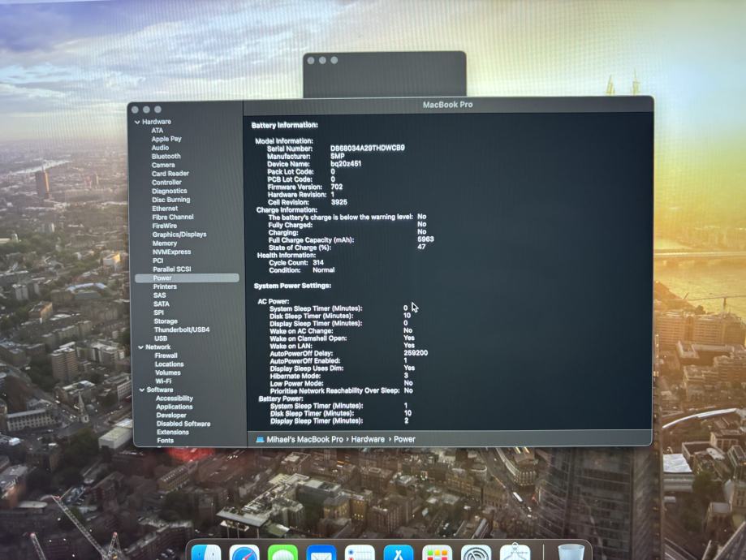This screenshot has width=746, height=560.
Task: Select Wi-Fi under Network
Action: [163, 381]
